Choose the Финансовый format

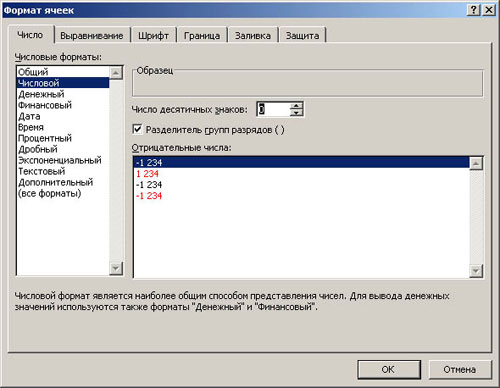tap(63, 105)
